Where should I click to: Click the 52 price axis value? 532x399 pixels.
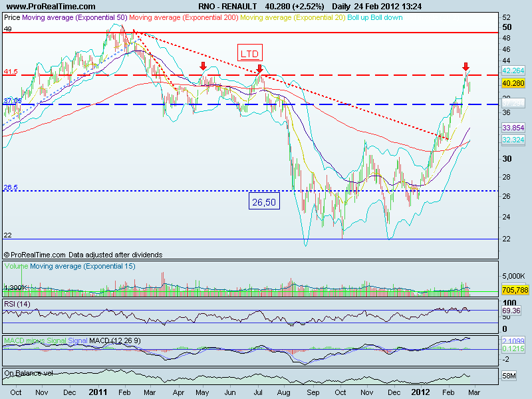click(x=506, y=17)
